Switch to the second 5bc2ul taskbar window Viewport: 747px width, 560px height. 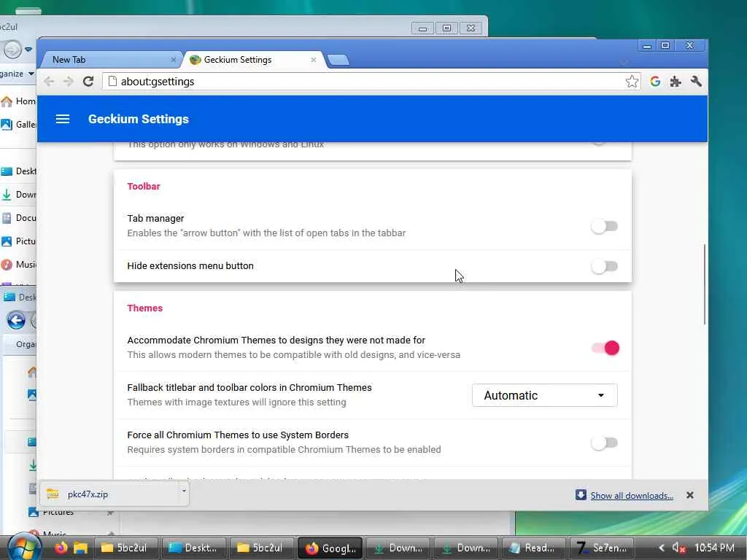(262, 548)
